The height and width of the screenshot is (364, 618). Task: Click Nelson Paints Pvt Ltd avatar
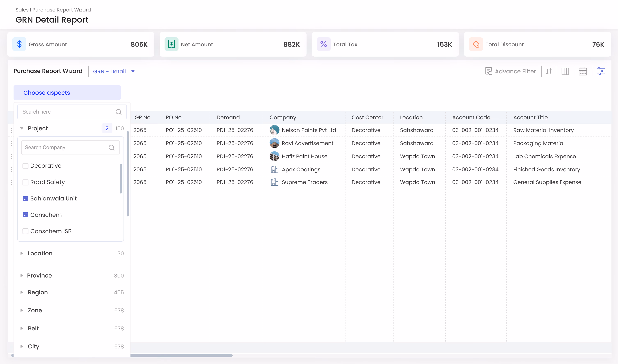click(x=274, y=130)
